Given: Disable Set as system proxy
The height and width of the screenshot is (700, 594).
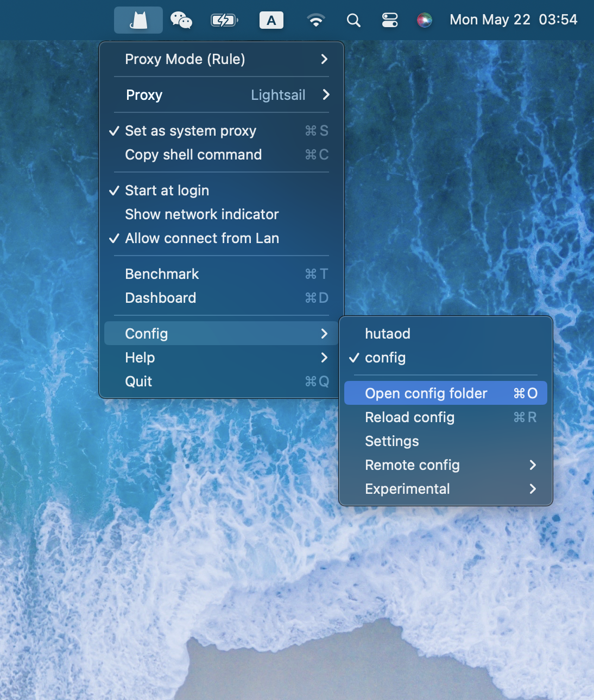Looking at the screenshot, I should click(190, 131).
